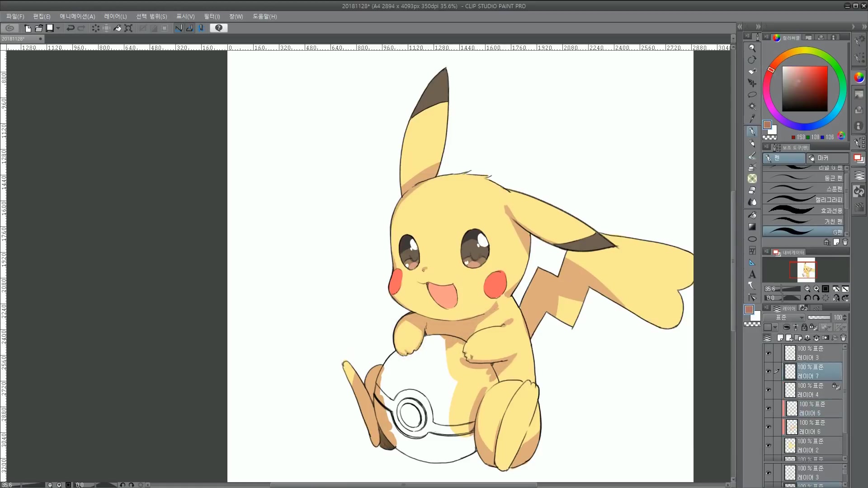Click the Open file folder icon
Viewport: 868px width, 488px height.
39,28
